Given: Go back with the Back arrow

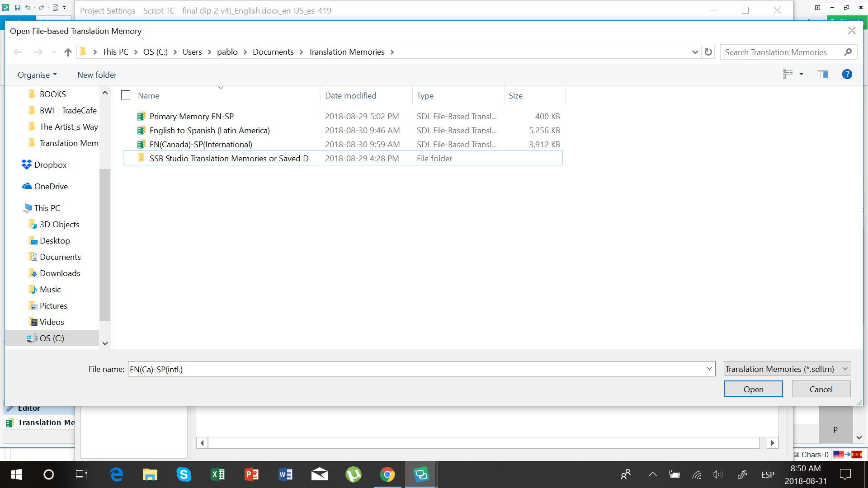Looking at the screenshot, I should (18, 52).
